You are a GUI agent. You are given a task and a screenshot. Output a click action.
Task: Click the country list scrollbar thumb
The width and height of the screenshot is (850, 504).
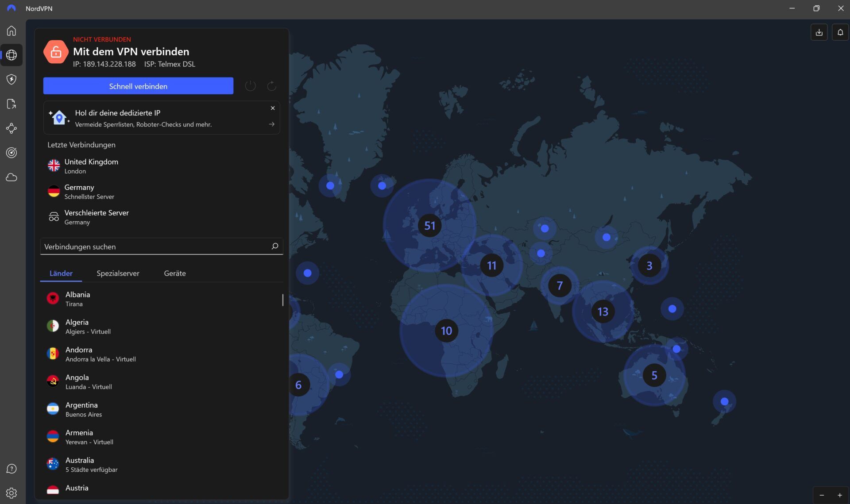coord(282,300)
